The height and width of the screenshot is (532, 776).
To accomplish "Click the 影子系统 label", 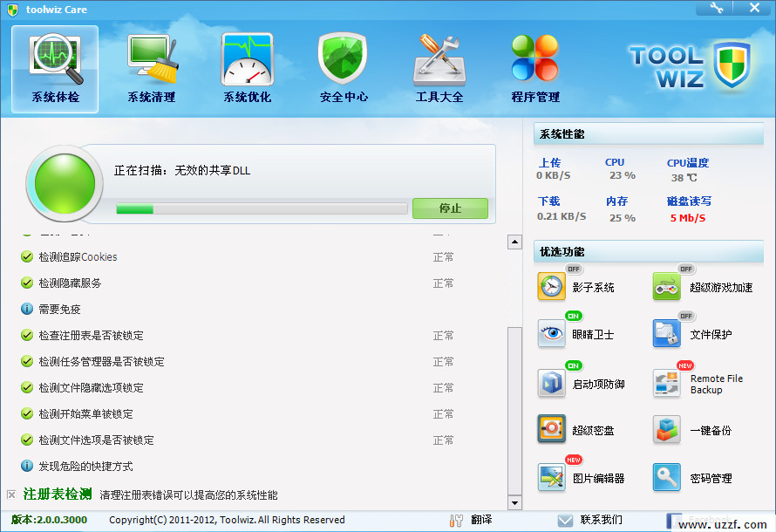I will click(x=593, y=288).
